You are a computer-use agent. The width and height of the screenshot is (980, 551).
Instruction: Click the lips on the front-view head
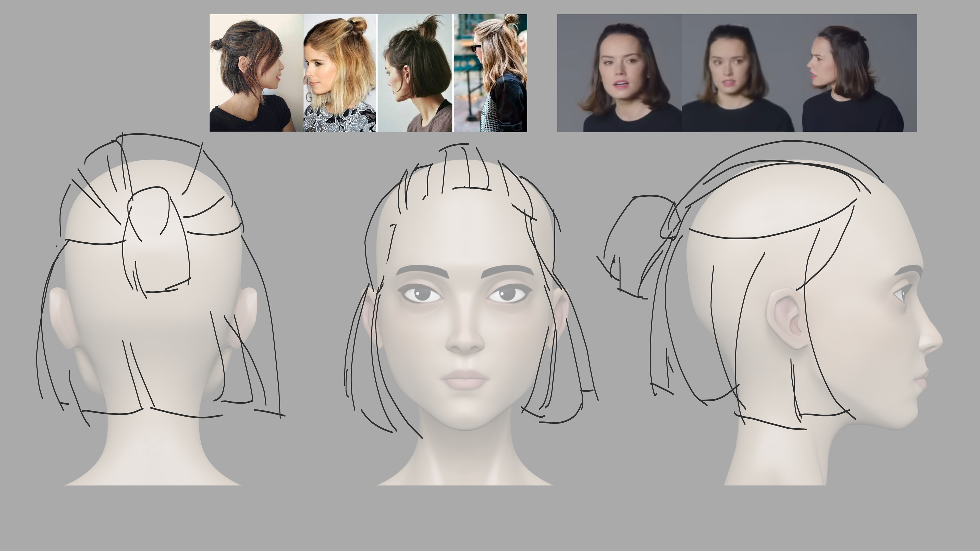pyautogui.click(x=465, y=380)
